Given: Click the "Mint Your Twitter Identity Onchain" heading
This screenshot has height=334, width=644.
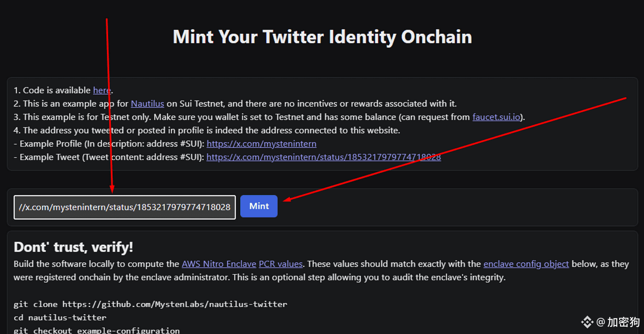Looking at the screenshot, I should click(x=322, y=37).
